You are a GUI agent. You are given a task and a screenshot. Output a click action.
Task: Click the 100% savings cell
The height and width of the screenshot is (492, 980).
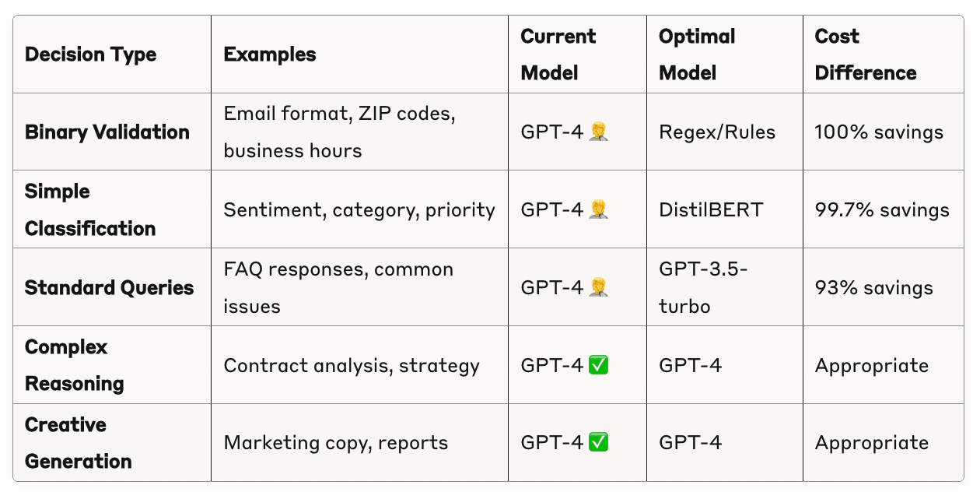pyautogui.click(x=879, y=132)
